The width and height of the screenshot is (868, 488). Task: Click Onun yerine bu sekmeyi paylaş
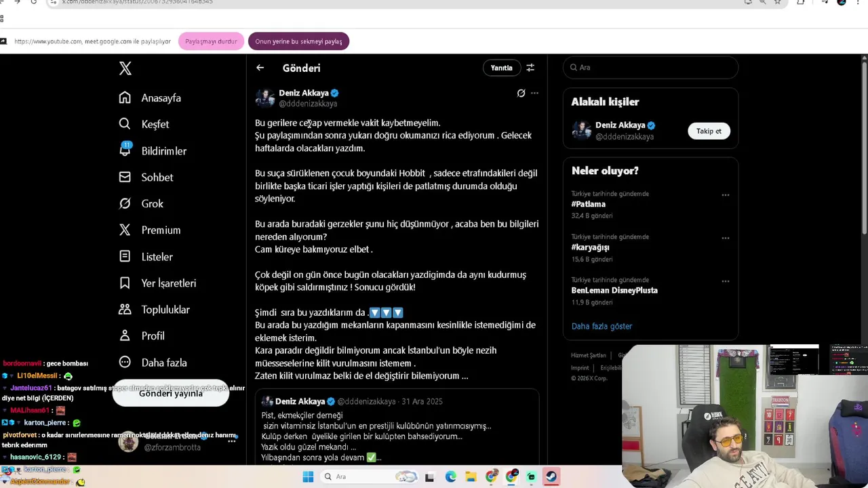point(298,41)
